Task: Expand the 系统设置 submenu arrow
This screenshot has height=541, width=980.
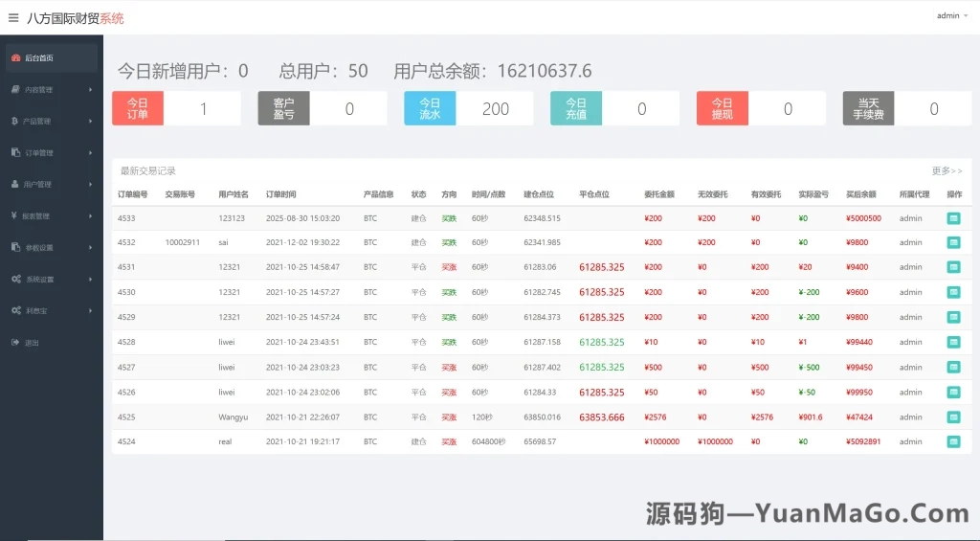Action: [x=91, y=279]
